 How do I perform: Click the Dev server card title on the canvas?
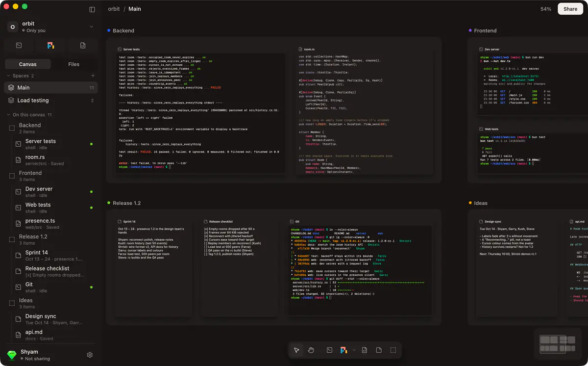tap(492, 50)
